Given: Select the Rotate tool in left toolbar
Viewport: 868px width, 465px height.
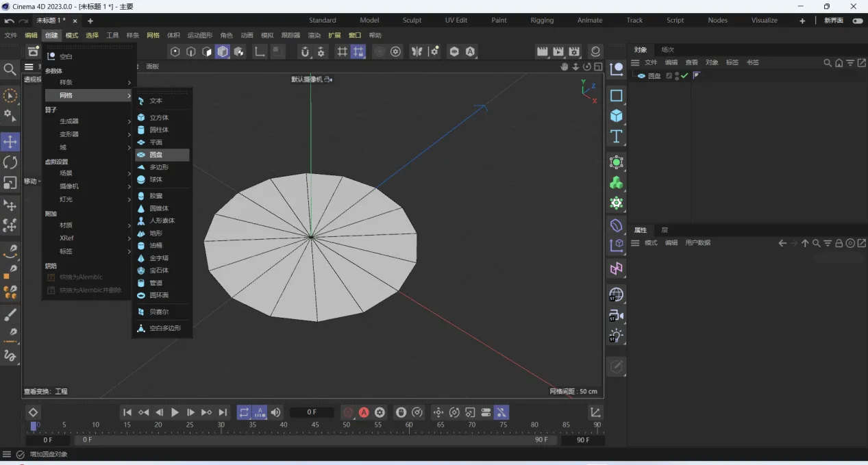Looking at the screenshot, I should [10, 162].
